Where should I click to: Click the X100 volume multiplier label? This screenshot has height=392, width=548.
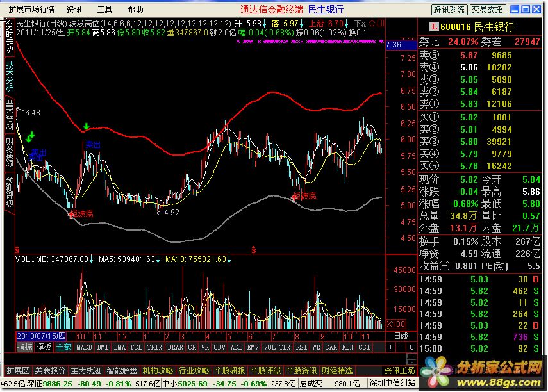(x=396, y=323)
